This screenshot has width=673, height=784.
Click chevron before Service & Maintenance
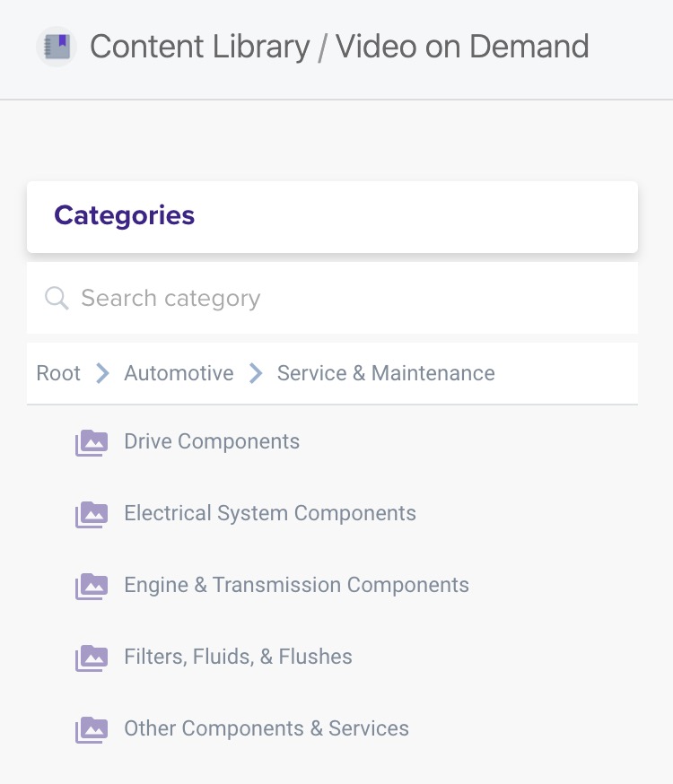click(x=256, y=373)
